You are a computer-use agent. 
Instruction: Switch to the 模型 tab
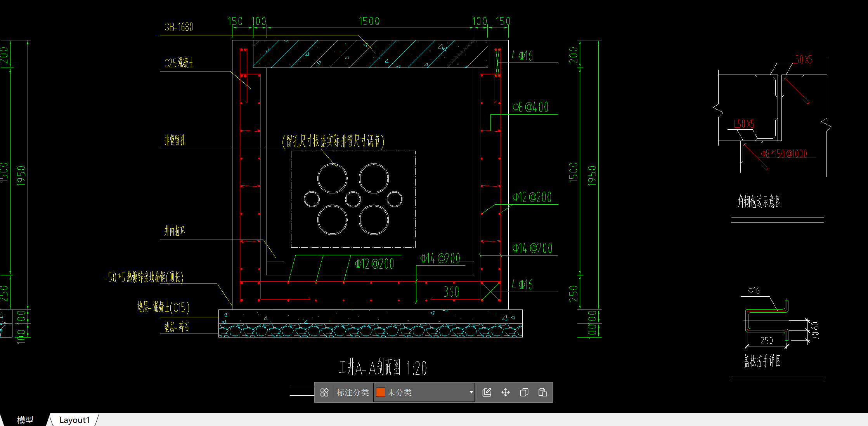click(25, 420)
